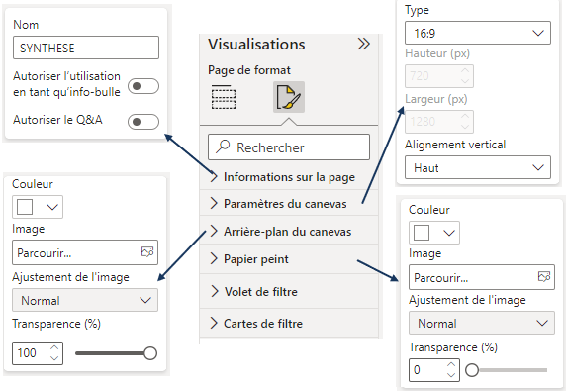This screenshot has height=392, width=566.
Task: Toggle Autoriser l'utilisation en tant qu'info-bulle
Action: pos(143,86)
